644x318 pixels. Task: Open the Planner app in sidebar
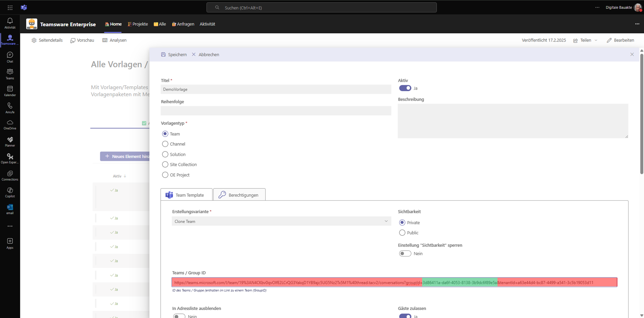coord(10,141)
